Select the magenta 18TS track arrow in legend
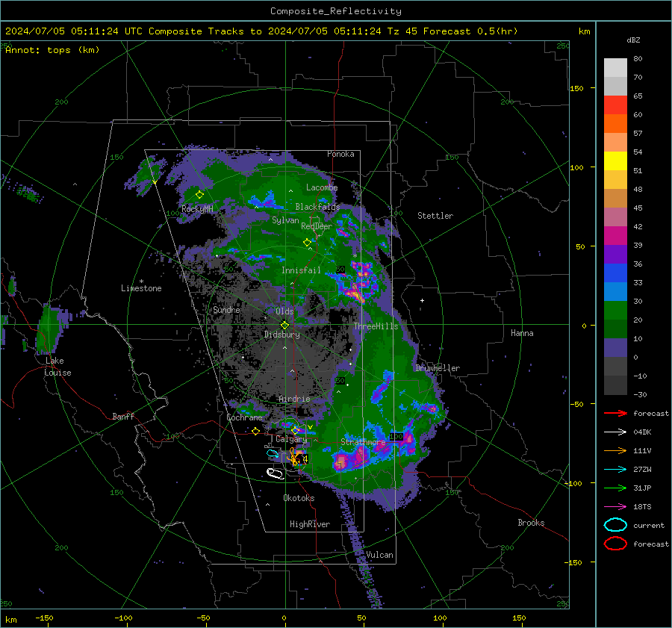The width and height of the screenshot is (672, 628). [x=615, y=507]
